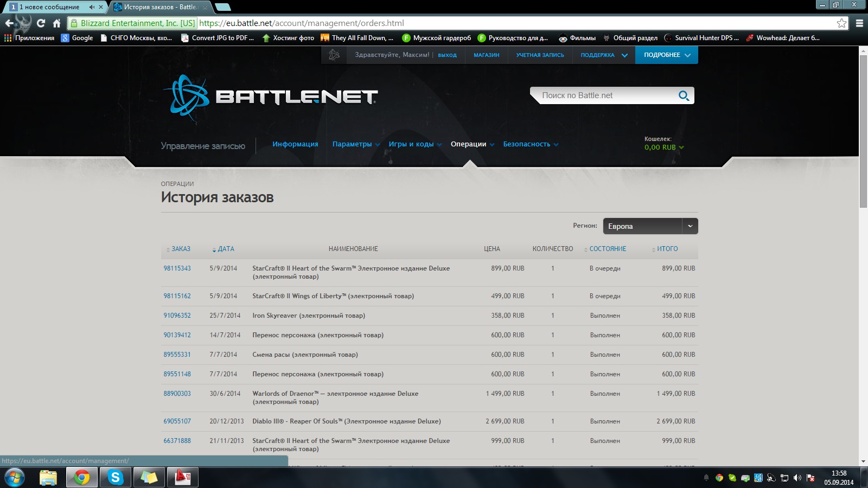Viewport: 868px width, 488px height.
Task: Open new browser tab
Action: click(x=223, y=7)
